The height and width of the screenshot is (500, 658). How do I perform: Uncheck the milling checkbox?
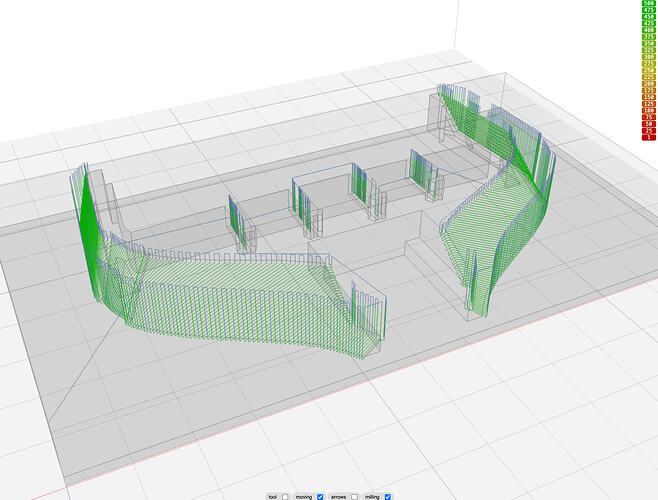387,496
